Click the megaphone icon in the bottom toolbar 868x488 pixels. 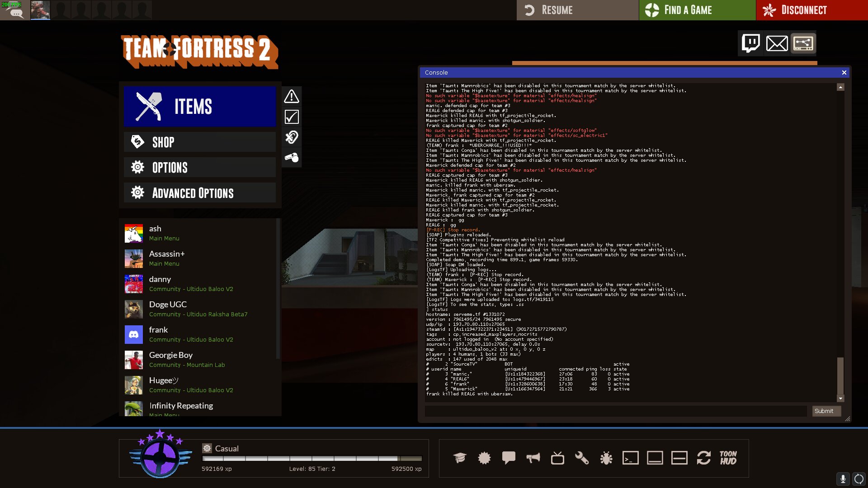click(x=533, y=458)
